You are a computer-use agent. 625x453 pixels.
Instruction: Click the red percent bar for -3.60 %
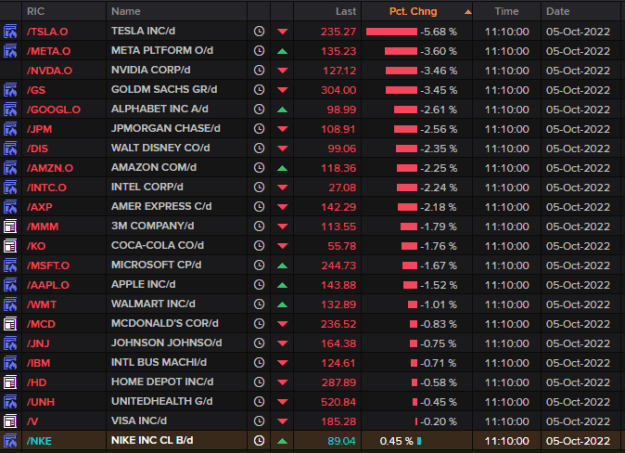(401, 51)
